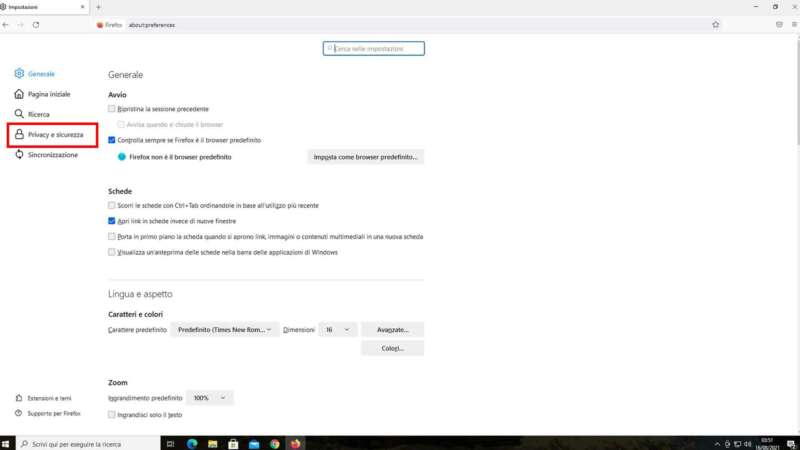Open the Windows Start menu
This screenshot has width=800, height=450.
(x=6, y=444)
